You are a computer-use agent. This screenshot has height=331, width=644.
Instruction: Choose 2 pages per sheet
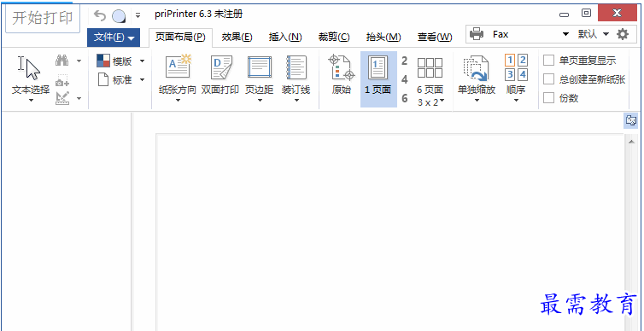pyautogui.click(x=405, y=61)
